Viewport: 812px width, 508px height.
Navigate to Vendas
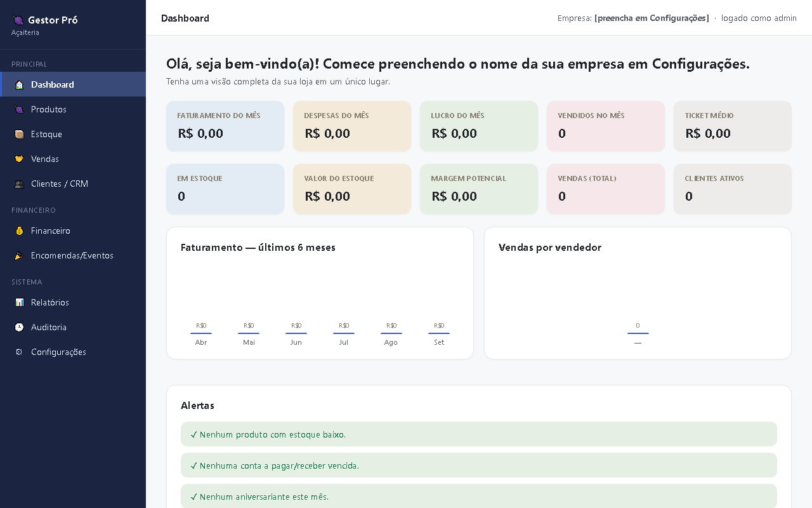(x=73, y=159)
